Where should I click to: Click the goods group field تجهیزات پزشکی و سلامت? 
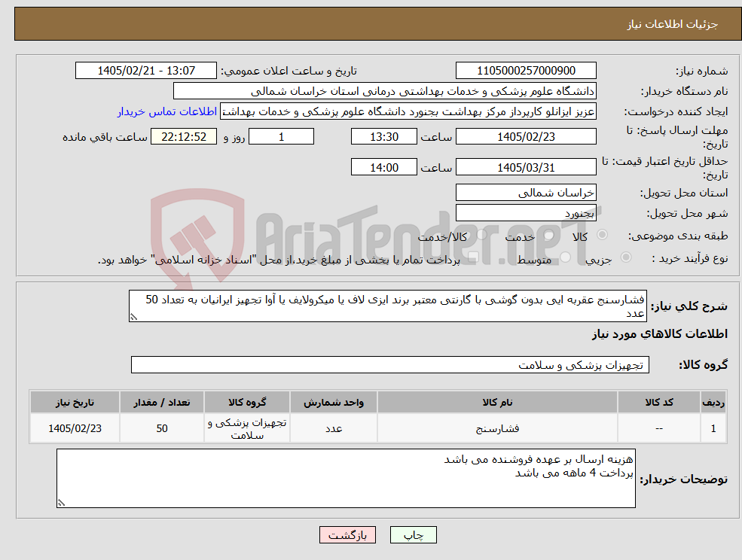click(390, 364)
